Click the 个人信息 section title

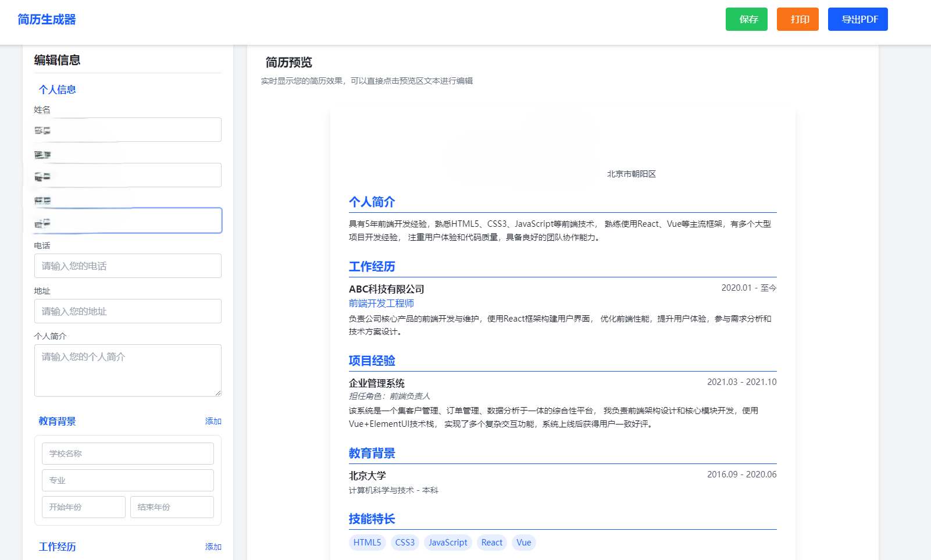pyautogui.click(x=58, y=90)
